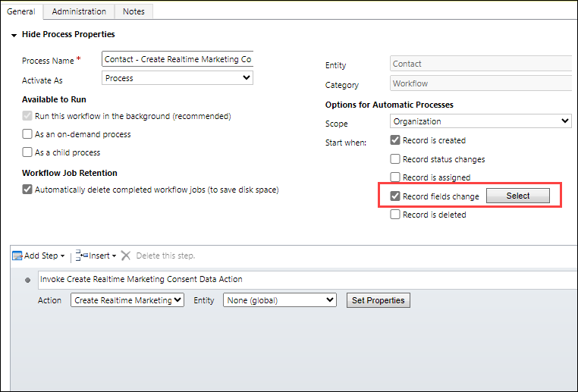
Task: Enable Record status changes trigger
Action: coord(395,159)
